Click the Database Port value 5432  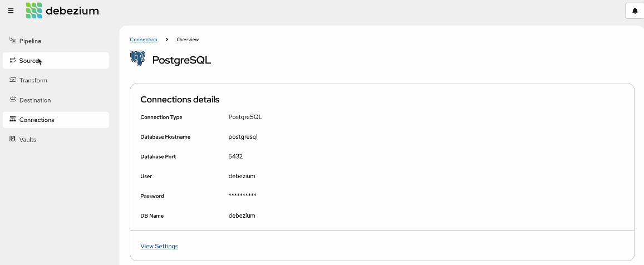point(235,156)
